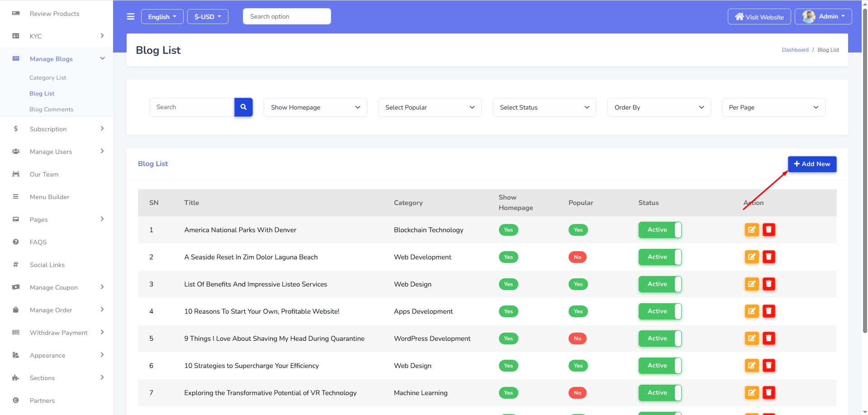Click the search magnifier button in the filter bar

pos(243,107)
